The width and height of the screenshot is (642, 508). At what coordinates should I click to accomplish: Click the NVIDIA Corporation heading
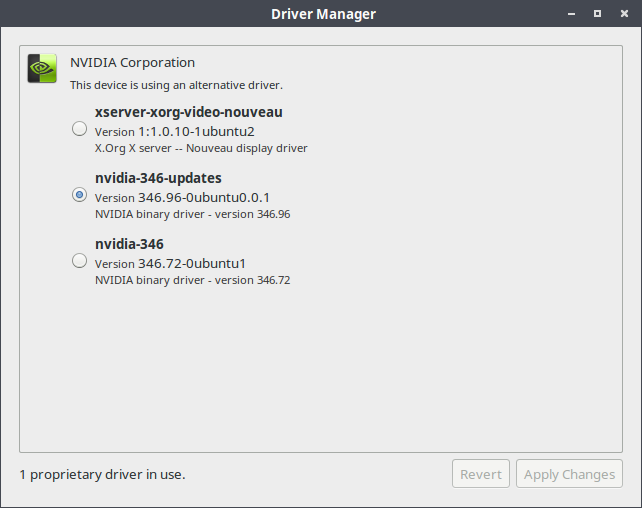point(132,63)
